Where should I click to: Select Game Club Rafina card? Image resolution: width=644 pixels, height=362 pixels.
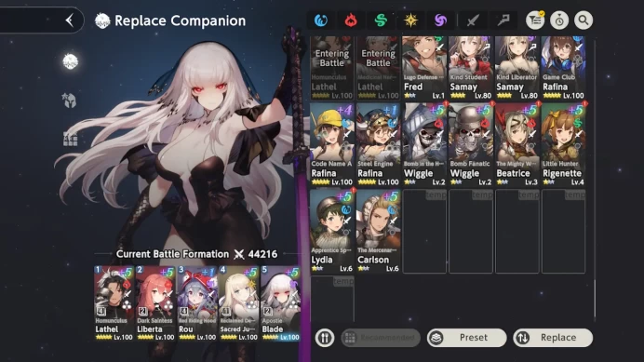tap(564, 68)
